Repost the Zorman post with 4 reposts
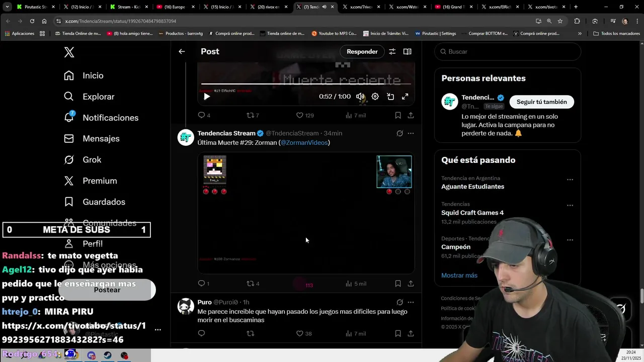Screen dimensions: 644x362 point(253,284)
